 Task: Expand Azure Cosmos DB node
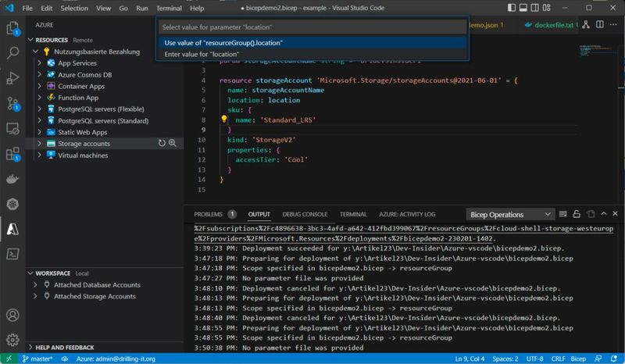pyautogui.click(x=40, y=74)
